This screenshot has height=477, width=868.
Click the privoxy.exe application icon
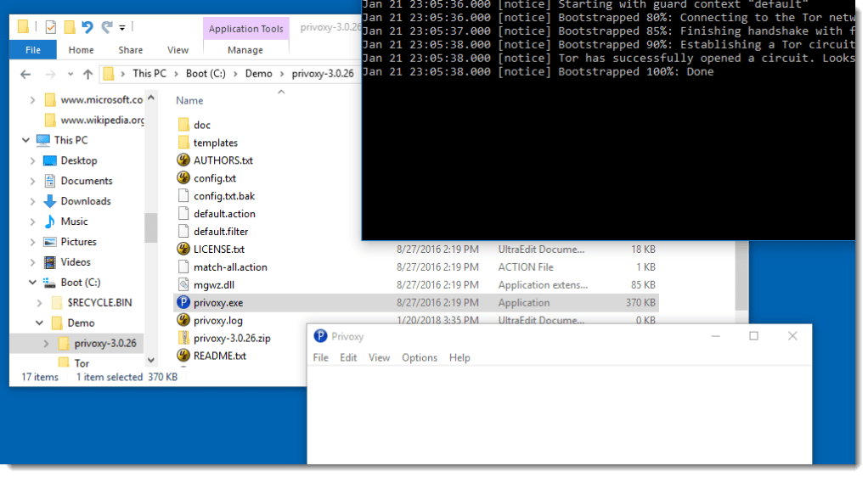[x=183, y=302]
